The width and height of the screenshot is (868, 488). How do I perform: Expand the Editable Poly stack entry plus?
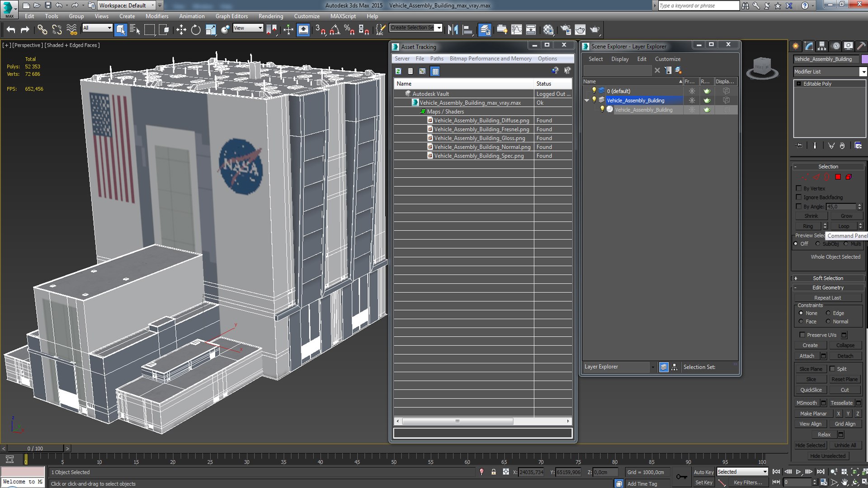[x=799, y=84]
